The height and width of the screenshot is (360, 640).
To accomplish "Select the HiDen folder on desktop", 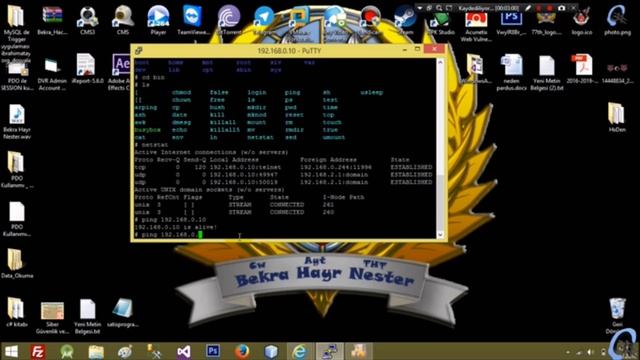I will pyautogui.click(x=617, y=117).
